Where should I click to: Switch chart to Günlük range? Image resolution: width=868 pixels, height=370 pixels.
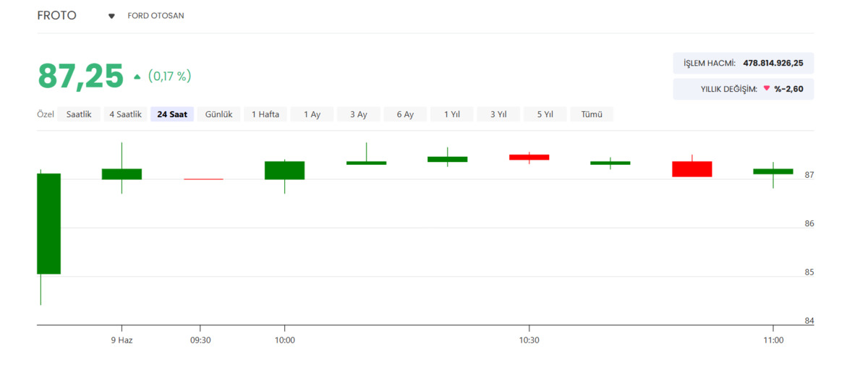[218, 114]
